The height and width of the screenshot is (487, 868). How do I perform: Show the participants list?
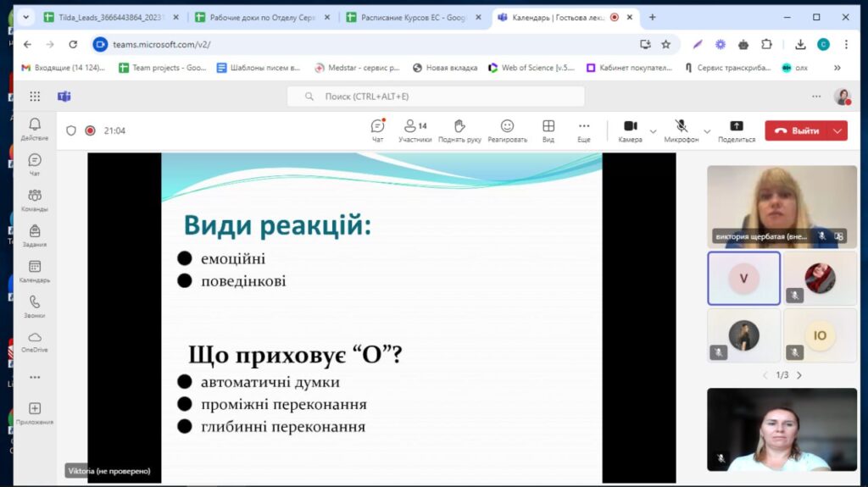(415, 130)
